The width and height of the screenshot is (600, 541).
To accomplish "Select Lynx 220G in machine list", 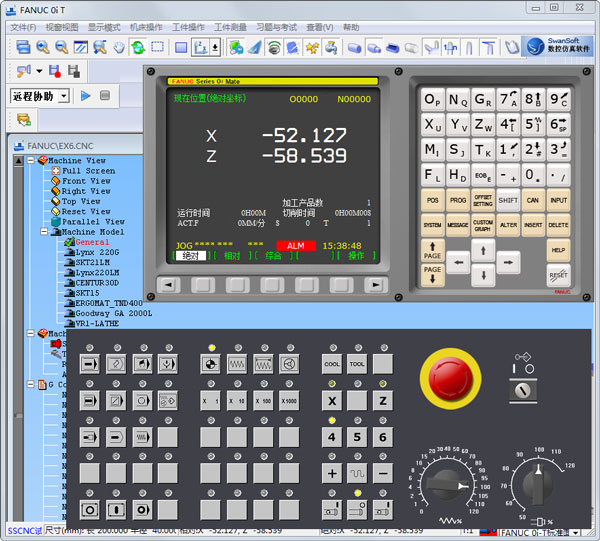I will pyautogui.click(x=96, y=253).
